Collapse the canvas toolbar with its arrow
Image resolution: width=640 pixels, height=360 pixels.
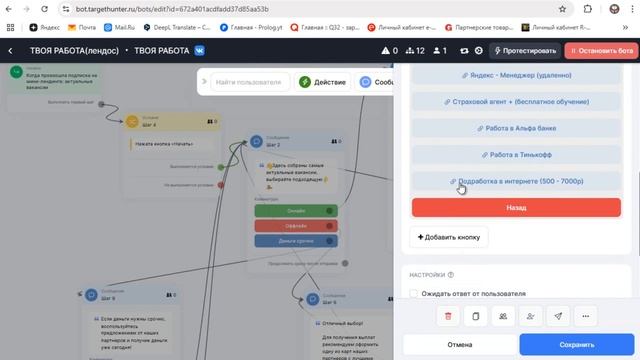pyautogui.click(x=204, y=82)
